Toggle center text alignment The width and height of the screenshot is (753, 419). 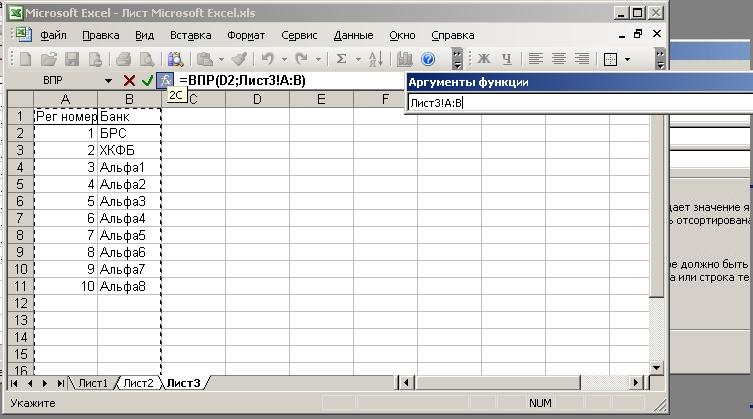[559, 59]
